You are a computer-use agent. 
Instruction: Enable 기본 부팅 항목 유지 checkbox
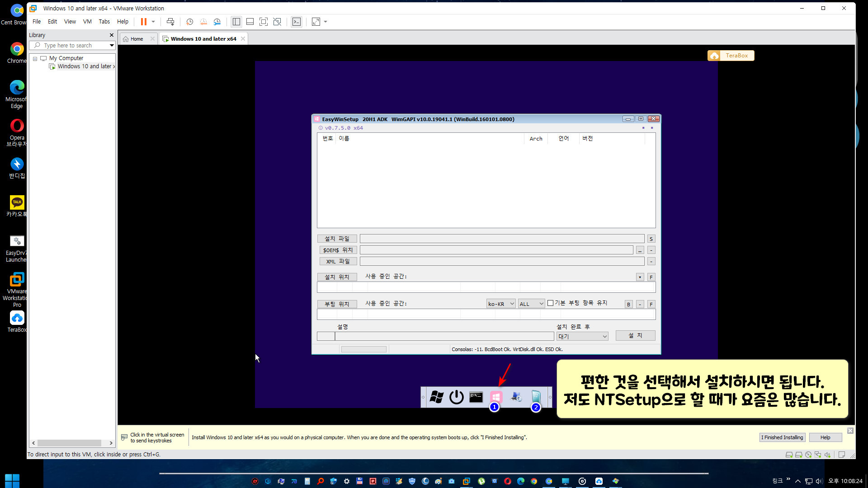coord(550,303)
